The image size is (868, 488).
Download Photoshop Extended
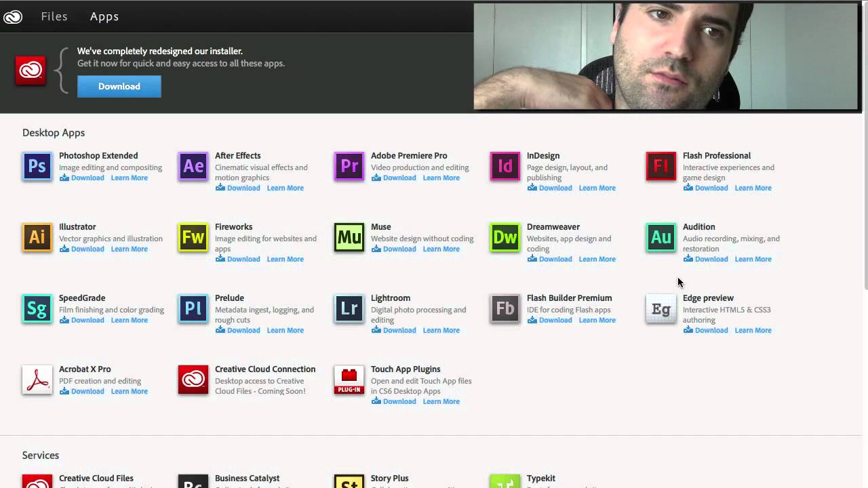coord(82,178)
